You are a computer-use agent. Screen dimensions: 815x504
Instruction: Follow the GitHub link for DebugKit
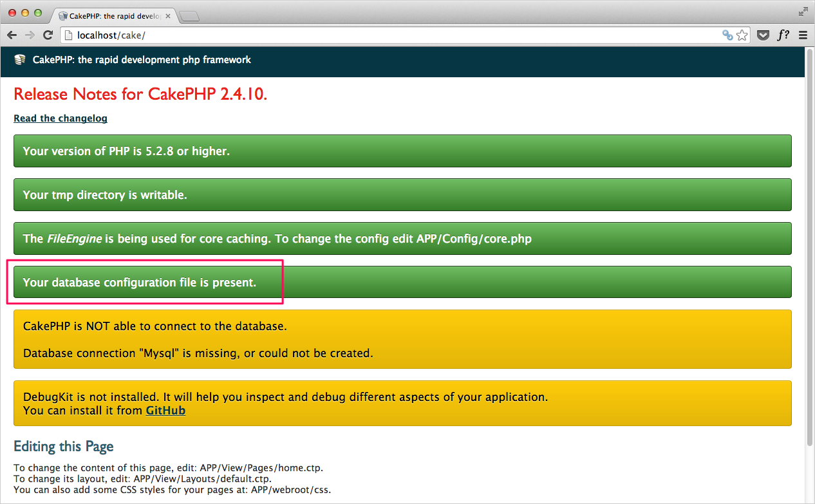165,410
